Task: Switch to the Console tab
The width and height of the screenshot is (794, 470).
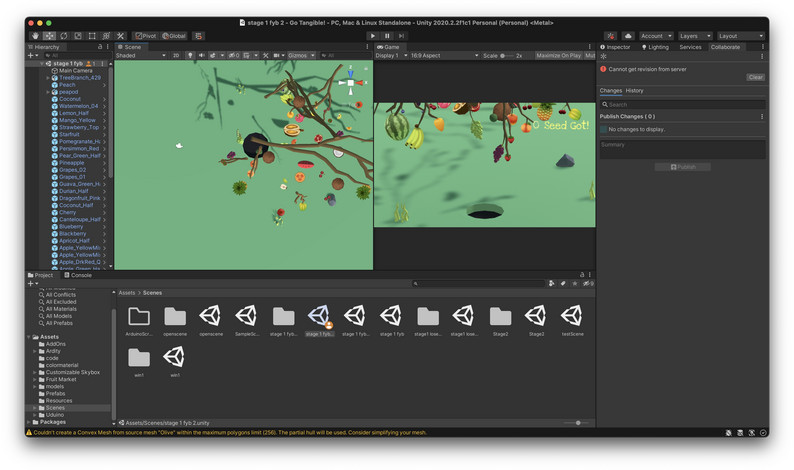Action: (x=80, y=275)
